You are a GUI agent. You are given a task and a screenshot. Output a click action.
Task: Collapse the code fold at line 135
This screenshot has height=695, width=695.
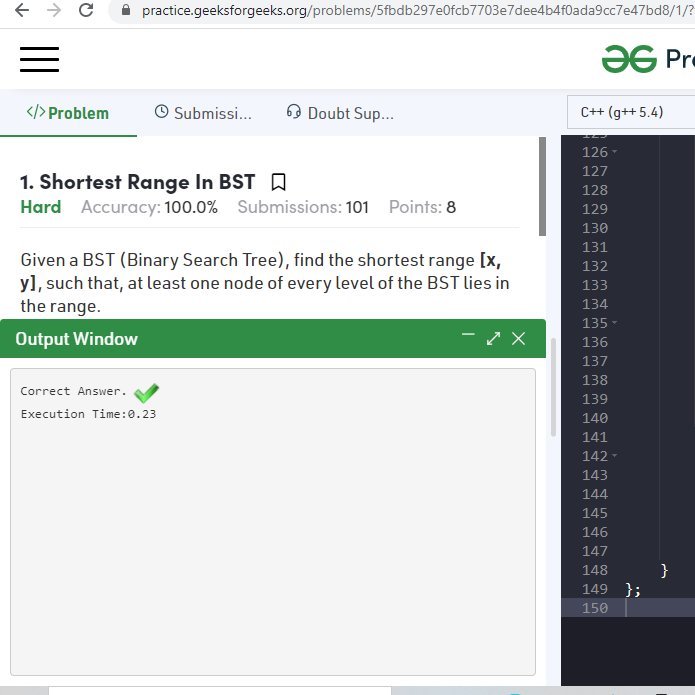click(614, 323)
